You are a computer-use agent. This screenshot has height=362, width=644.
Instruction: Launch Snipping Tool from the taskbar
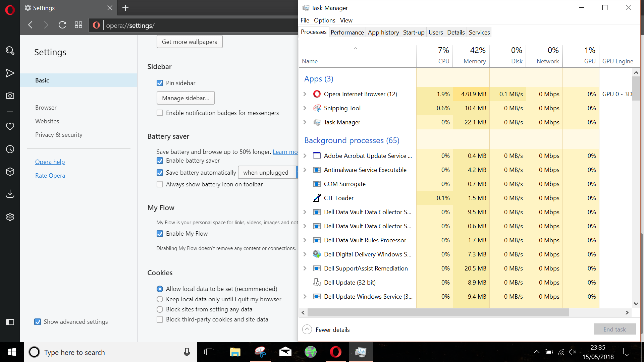coord(260,352)
